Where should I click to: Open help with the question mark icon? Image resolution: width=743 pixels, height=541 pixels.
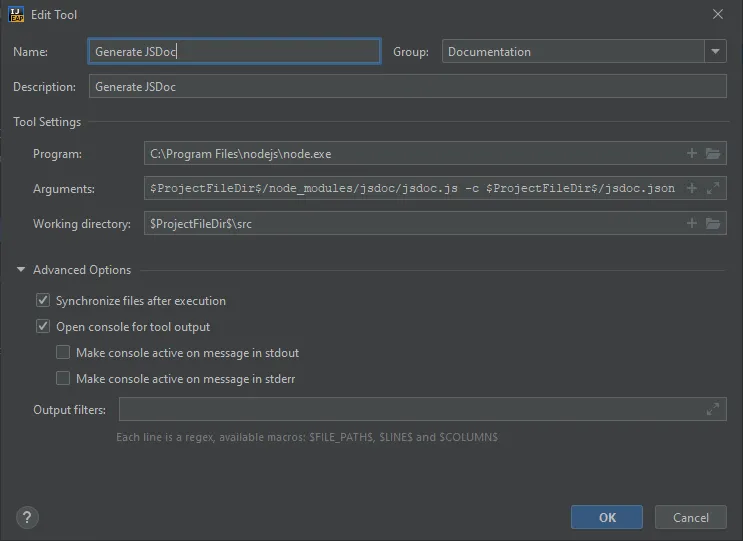coord(28,517)
